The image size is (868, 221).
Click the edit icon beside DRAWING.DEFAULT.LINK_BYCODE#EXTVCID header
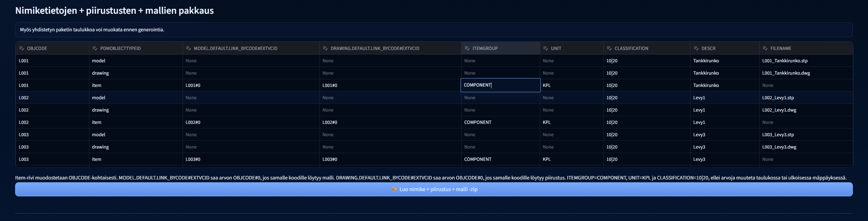[x=325, y=48]
